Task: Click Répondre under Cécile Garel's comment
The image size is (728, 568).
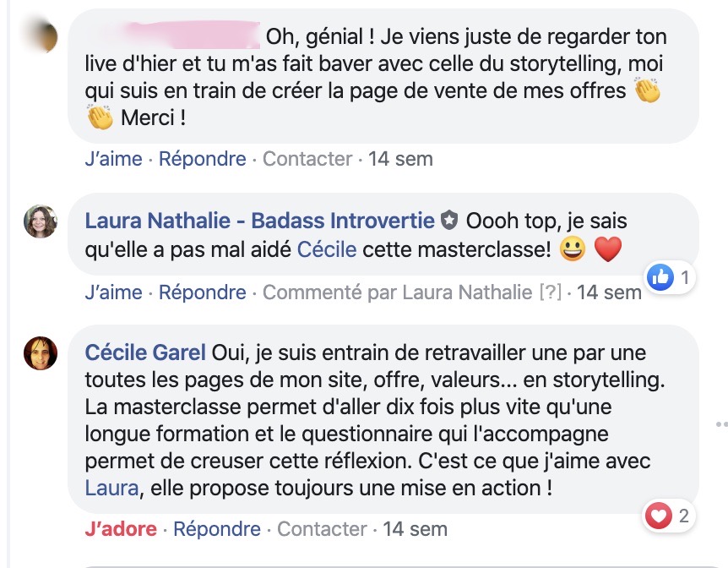Action: 217,529
